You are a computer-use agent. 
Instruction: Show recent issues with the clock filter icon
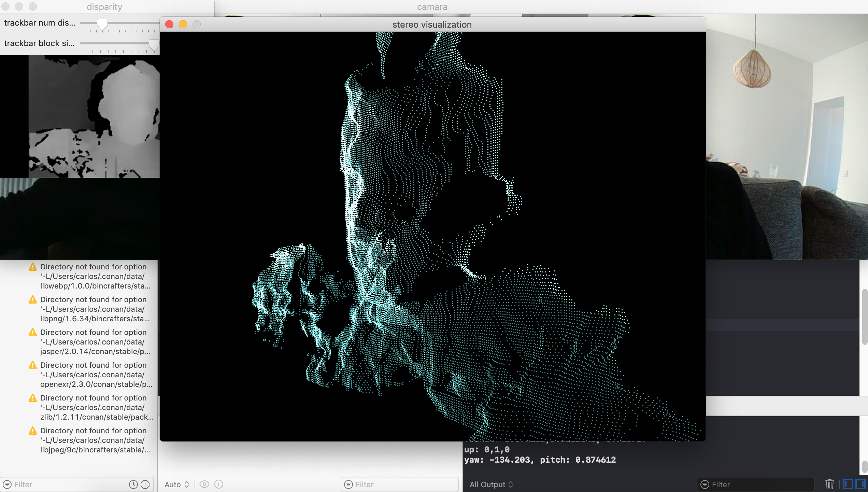(x=133, y=484)
